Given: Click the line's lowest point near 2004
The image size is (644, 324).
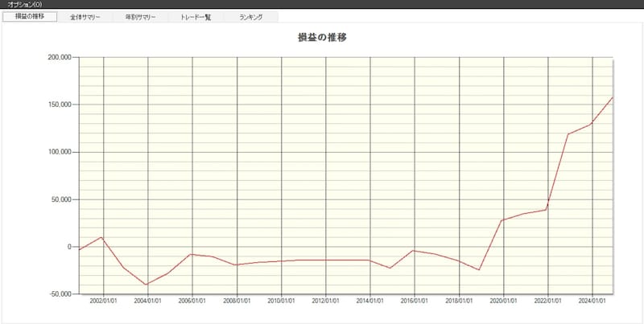Looking at the screenshot, I should 146,285.
